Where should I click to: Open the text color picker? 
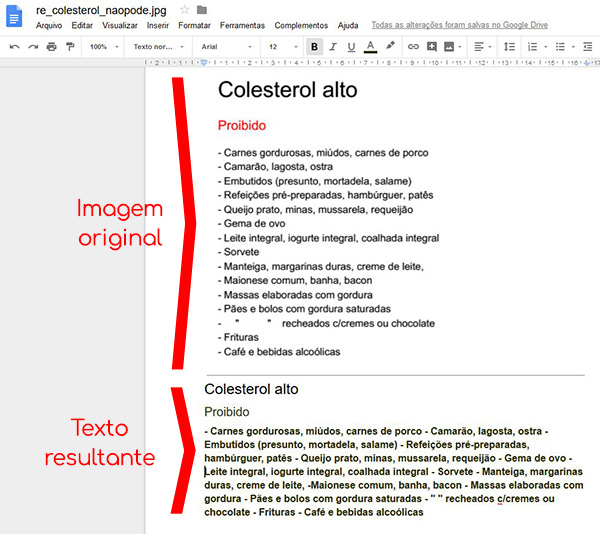[370, 47]
